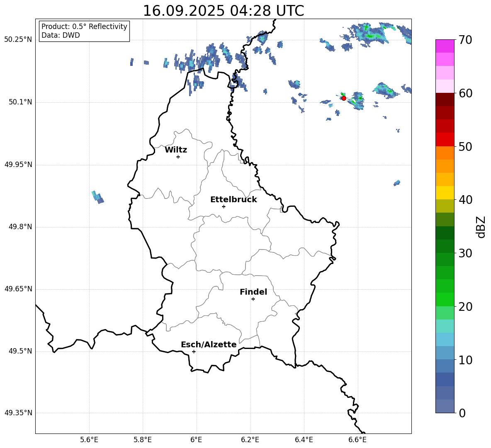Click the 0 tick label on colorbar

462,413
